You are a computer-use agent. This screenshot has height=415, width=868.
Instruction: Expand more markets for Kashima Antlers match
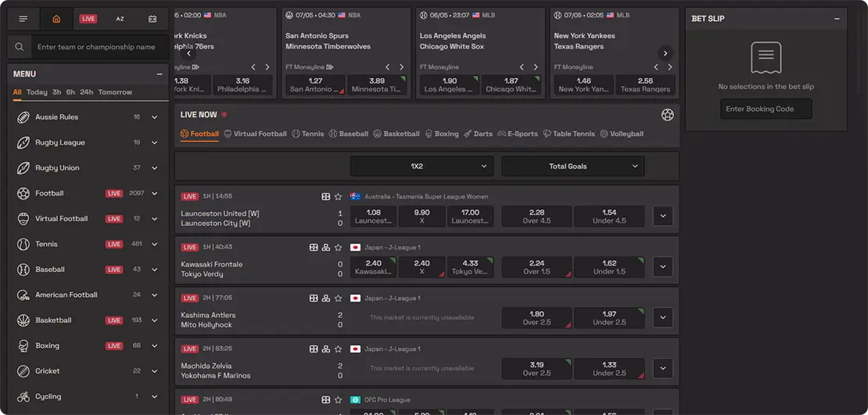663,317
